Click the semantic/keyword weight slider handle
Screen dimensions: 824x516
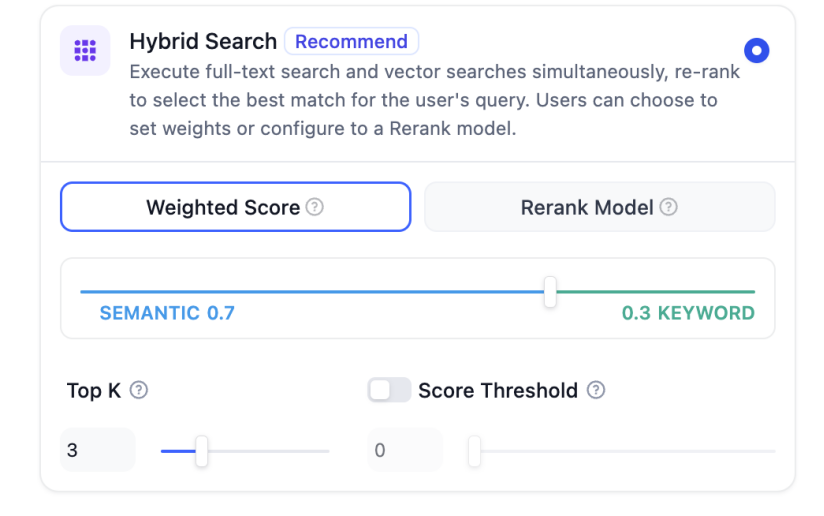click(x=550, y=292)
